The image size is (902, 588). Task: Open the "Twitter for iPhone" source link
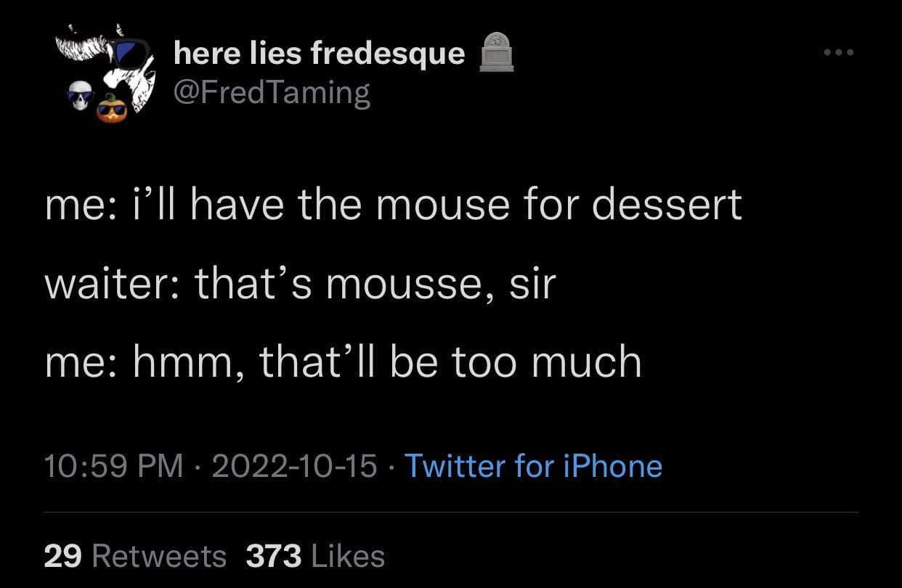click(x=532, y=465)
